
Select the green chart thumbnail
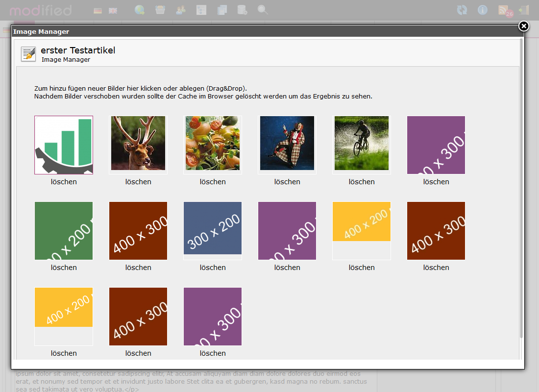coord(63,145)
